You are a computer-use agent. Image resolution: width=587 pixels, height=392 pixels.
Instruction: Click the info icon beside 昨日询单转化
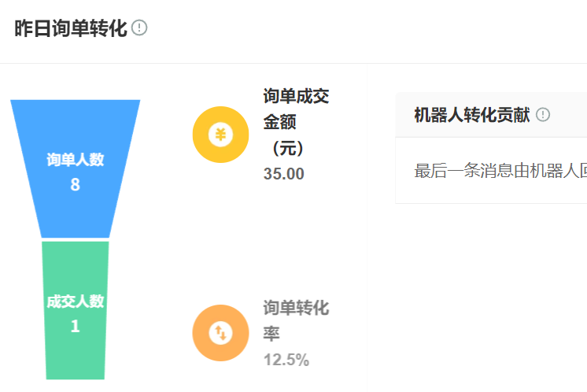[140, 28]
